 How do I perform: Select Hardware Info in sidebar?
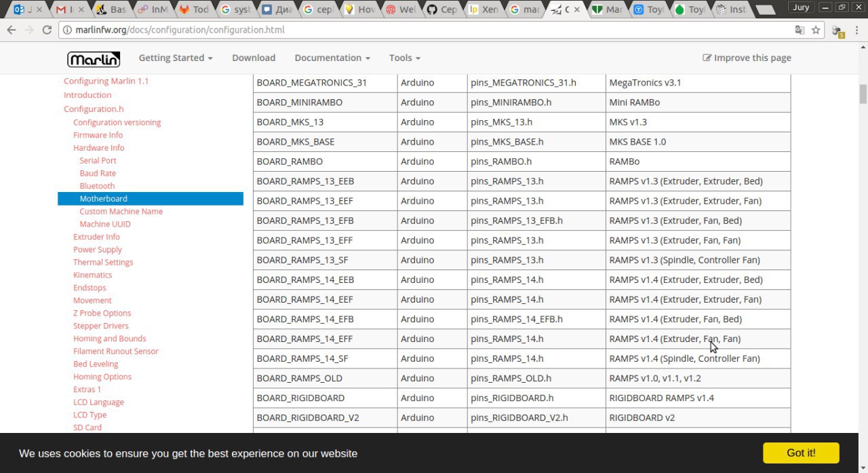[98, 148]
